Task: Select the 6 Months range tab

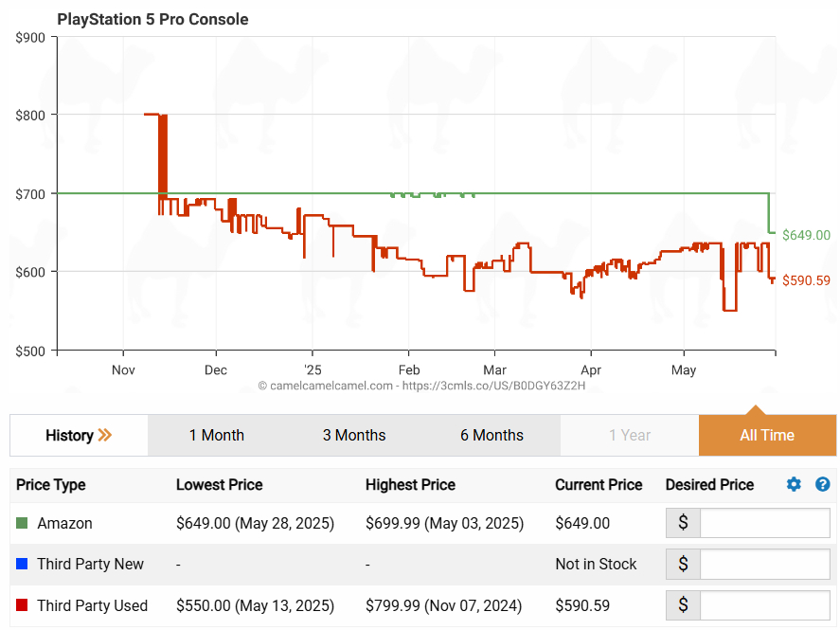Action: point(491,436)
